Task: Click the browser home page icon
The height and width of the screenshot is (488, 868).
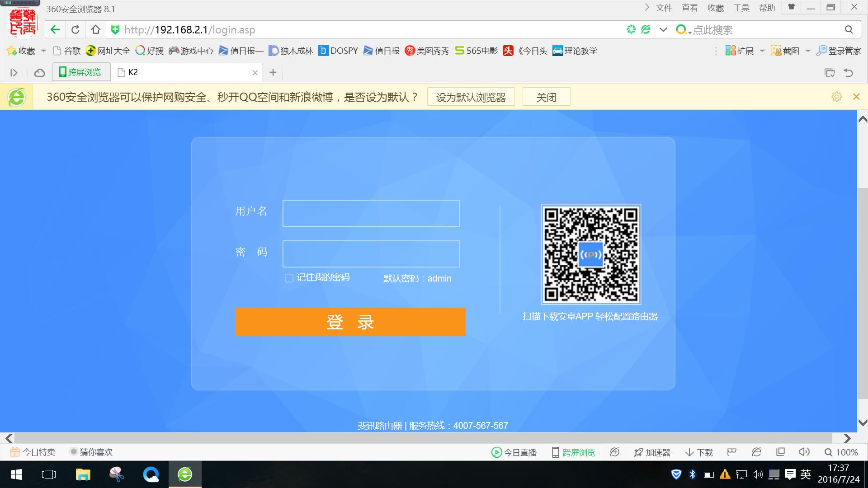Action: (95, 29)
